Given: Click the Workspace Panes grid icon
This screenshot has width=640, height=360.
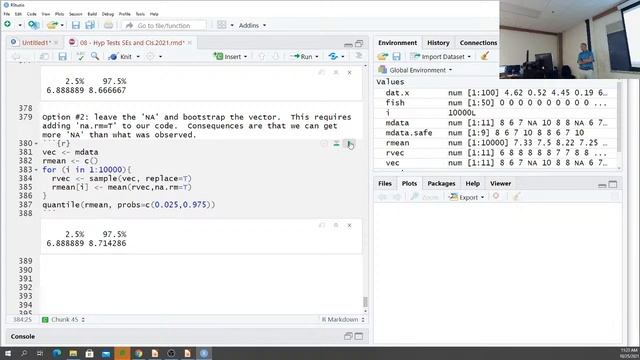Looking at the screenshot, I should [222, 25].
